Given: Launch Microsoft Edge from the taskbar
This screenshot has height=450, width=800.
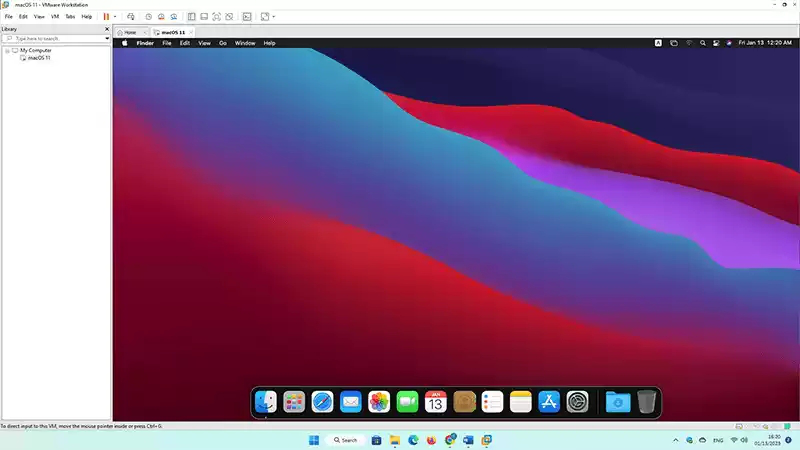Looking at the screenshot, I should tap(413, 440).
